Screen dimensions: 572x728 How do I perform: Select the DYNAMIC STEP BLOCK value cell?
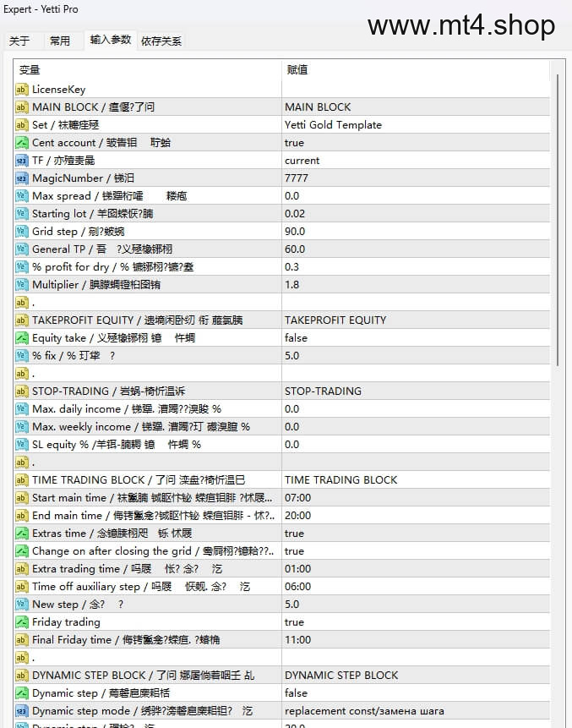tap(415, 675)
